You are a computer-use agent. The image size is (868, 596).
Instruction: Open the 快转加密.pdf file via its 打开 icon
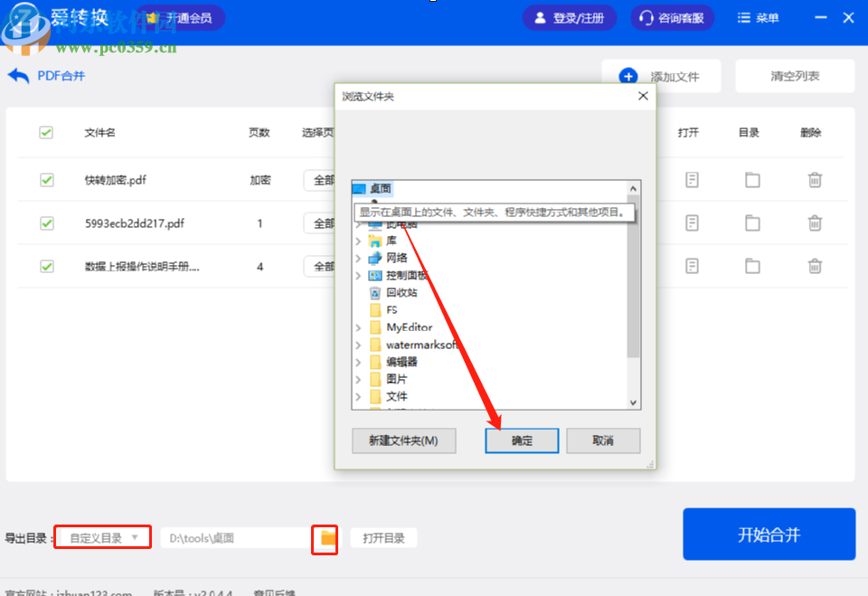[x=692, y=179]
